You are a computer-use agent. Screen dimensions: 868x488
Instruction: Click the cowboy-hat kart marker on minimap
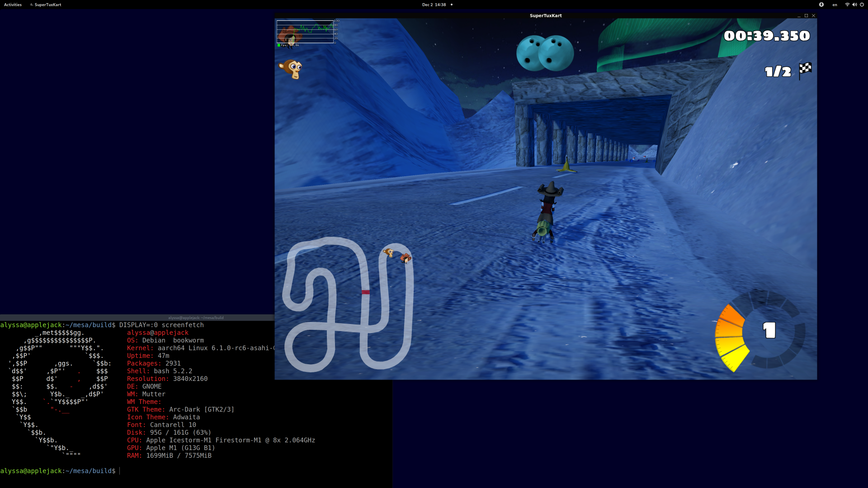406,258
